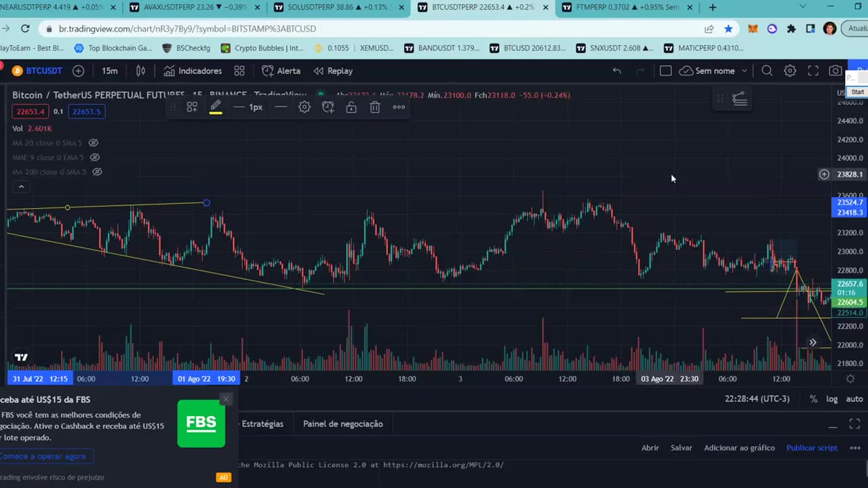
Task: Open the Sem nome layout cloud save
Action: point(707,70)
